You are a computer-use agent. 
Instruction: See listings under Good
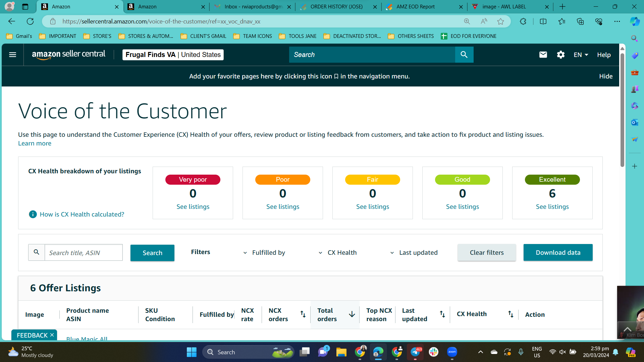(x=463, y=206)
